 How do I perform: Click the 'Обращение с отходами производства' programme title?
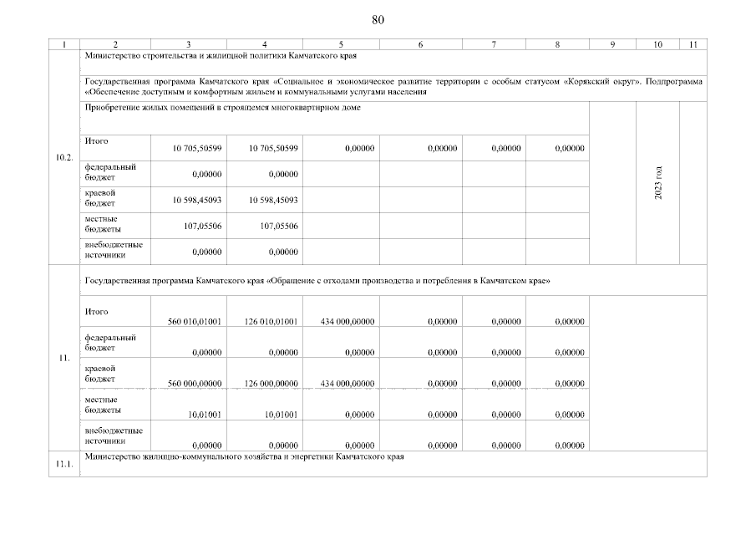(x=317, y=281)
